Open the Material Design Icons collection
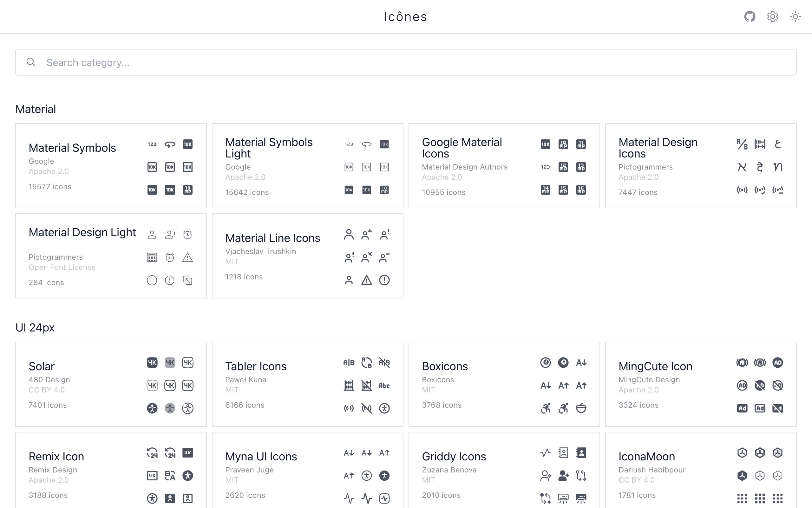812x508 pixels. tap(701, 166)
